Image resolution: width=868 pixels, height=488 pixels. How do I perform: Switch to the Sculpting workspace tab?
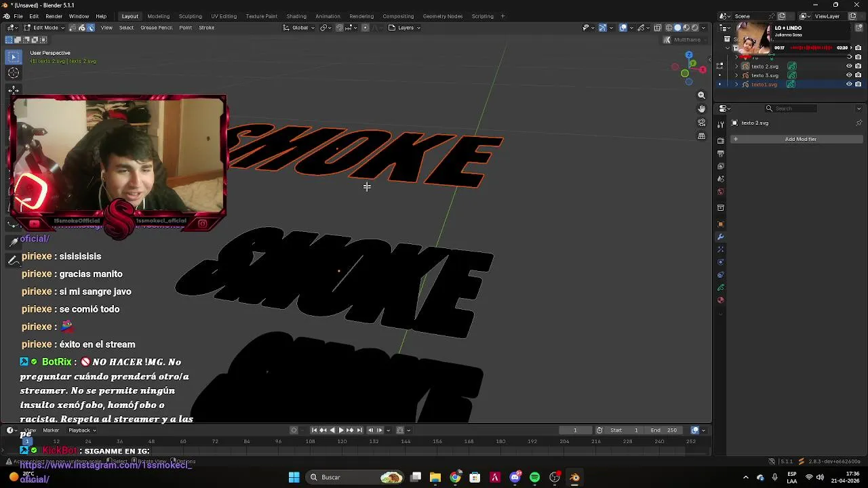tap(190, 16)
